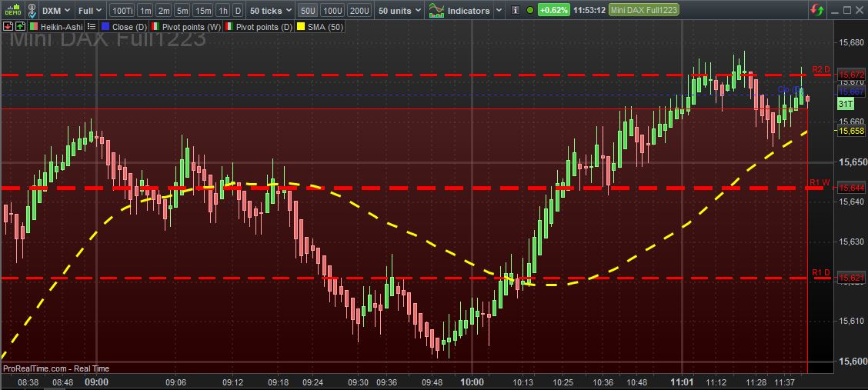Click the Pivot points (D) color icon
This screenshot has height=390, width=868.
[228, 26]
